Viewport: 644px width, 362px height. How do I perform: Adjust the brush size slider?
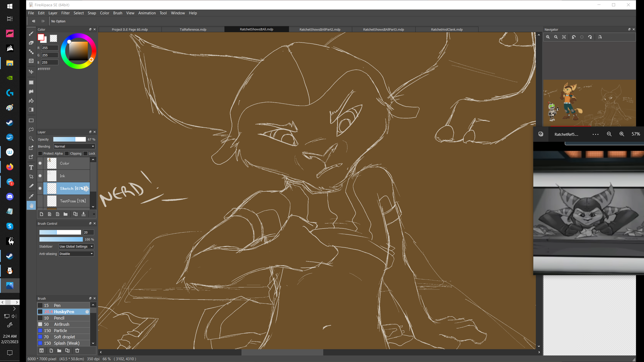pos(60,232)
